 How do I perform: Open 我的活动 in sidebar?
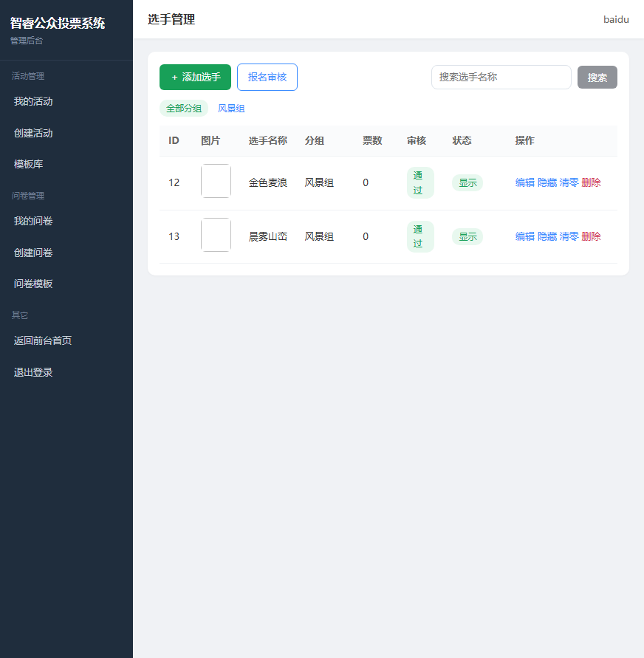[33, 102]
